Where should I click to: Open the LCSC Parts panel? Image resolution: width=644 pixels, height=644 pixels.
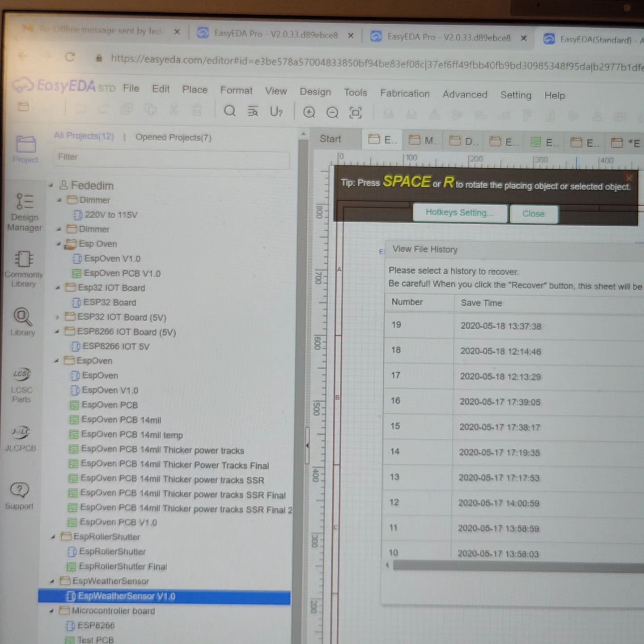[x=21, y=385]
